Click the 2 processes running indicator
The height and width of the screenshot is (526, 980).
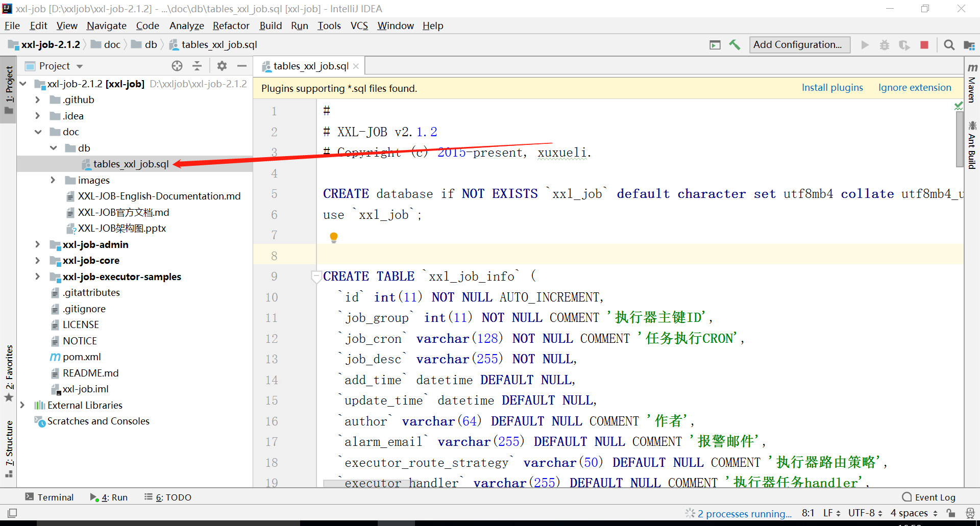[x=744, y=513]
